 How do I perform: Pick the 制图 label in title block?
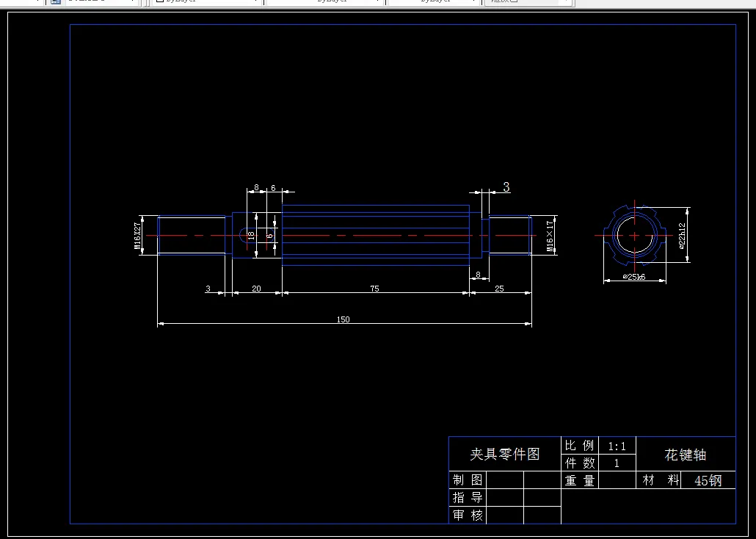(x=468, y=480)
